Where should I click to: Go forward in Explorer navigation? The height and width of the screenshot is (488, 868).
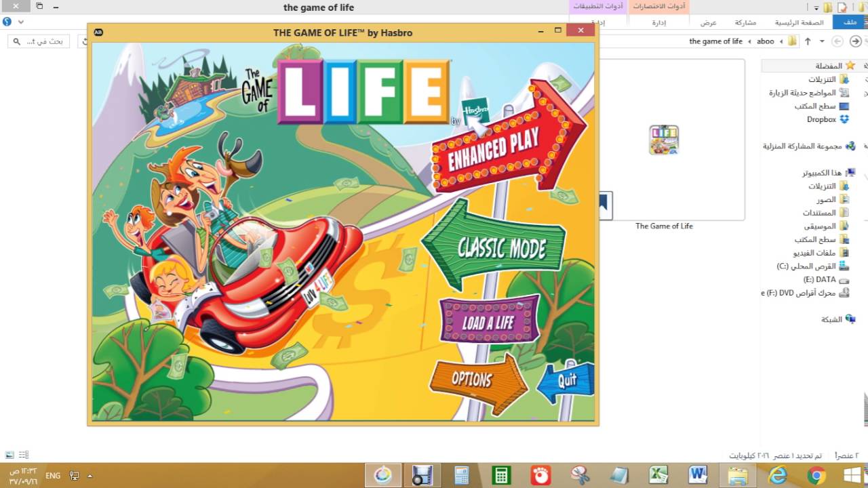tap(837, 41)
